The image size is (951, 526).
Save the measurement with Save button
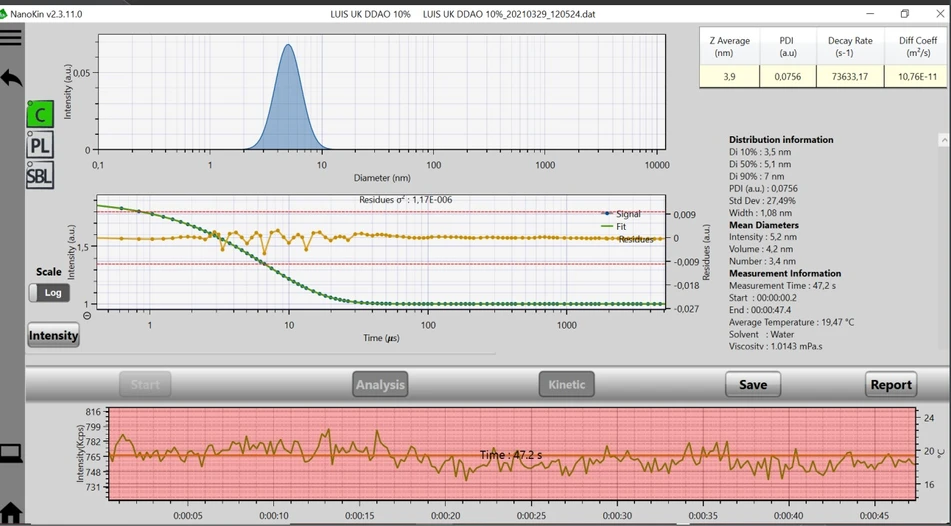pos(753,385)
